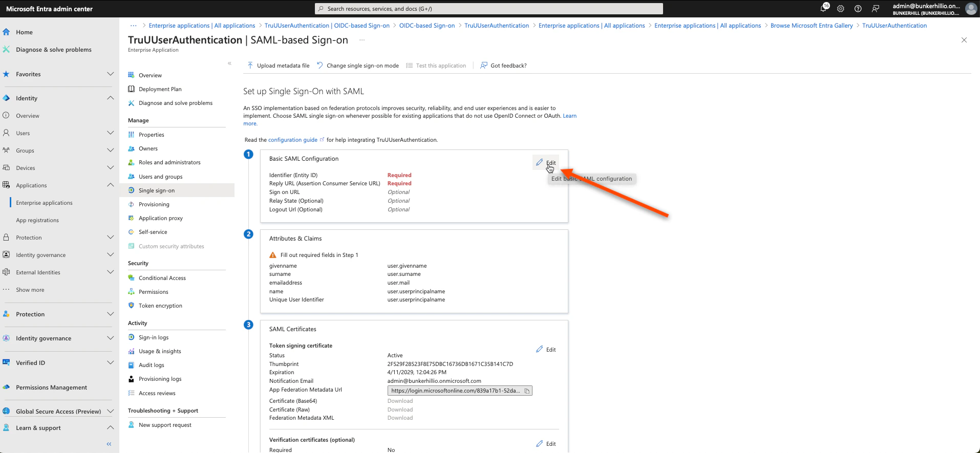Open the settings gear icon
The height and width of the screenshot is (453, 980).
pos(841,9)
